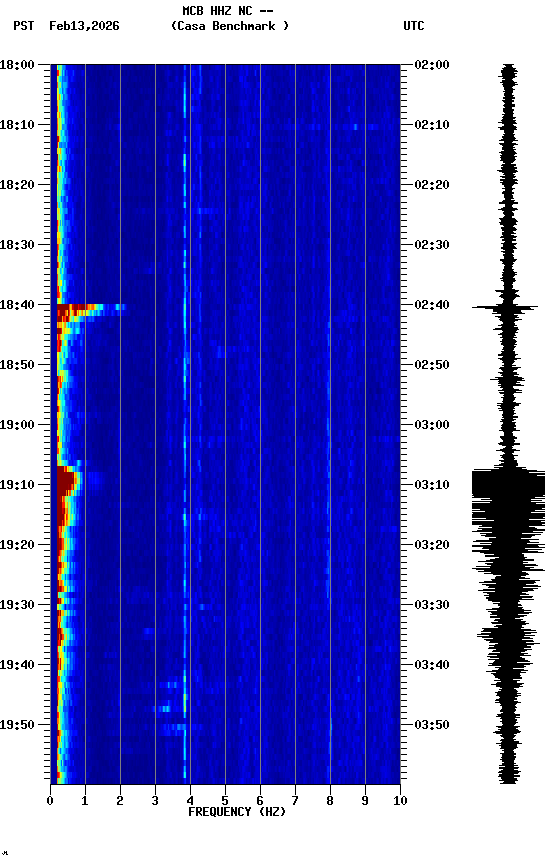Click the '19:50' PST time label
The width and height of the screenshot is (552, 864).
tap(17, 725)
